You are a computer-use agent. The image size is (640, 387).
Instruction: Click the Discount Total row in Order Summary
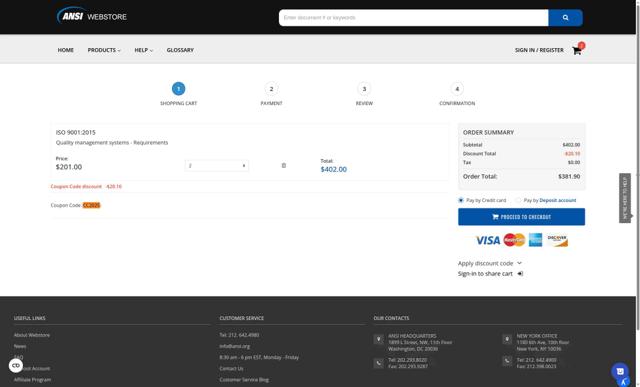point(521,153)
